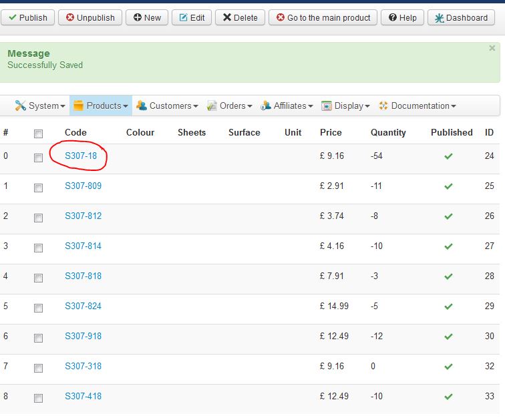This screenshot has height=420, width=505.
Task: Open the System menu
Action: 40,106
